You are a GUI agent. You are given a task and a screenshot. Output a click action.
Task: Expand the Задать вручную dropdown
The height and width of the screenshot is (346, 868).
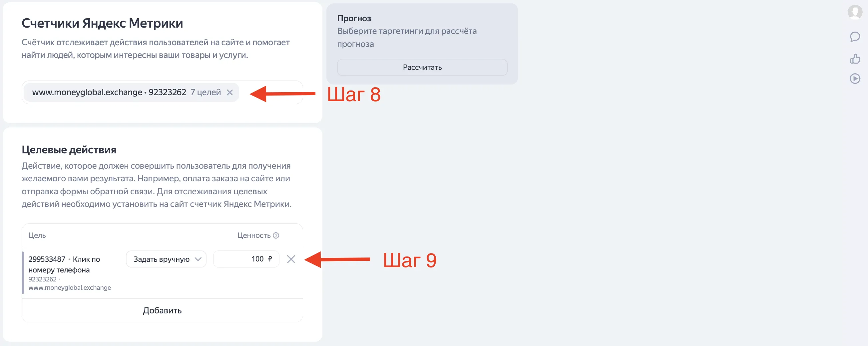click(x=166, y=259)
